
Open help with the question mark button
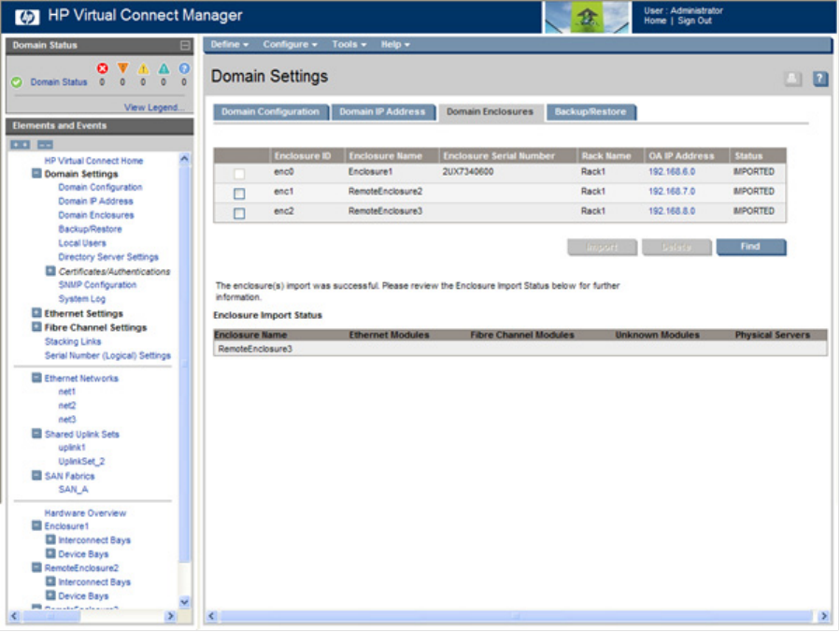[819, 79]
